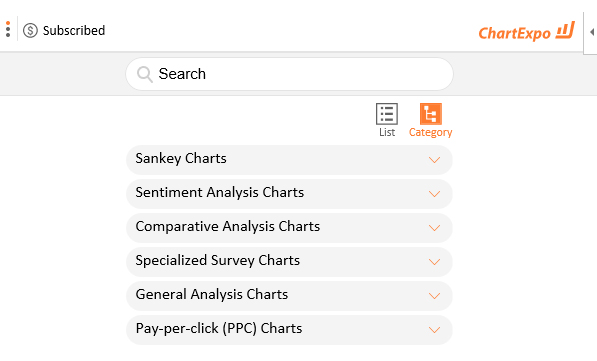
Task: Expand Comparative Analysis Charts chevron
Action: coord(434,228)
